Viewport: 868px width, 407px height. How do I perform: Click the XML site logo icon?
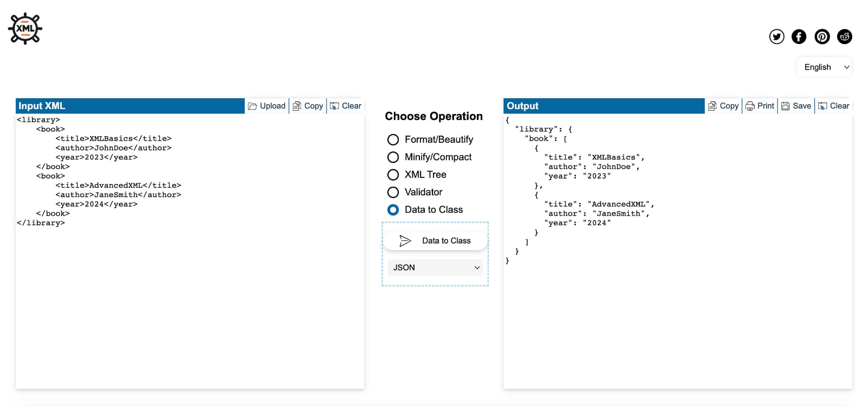[25, 29]
